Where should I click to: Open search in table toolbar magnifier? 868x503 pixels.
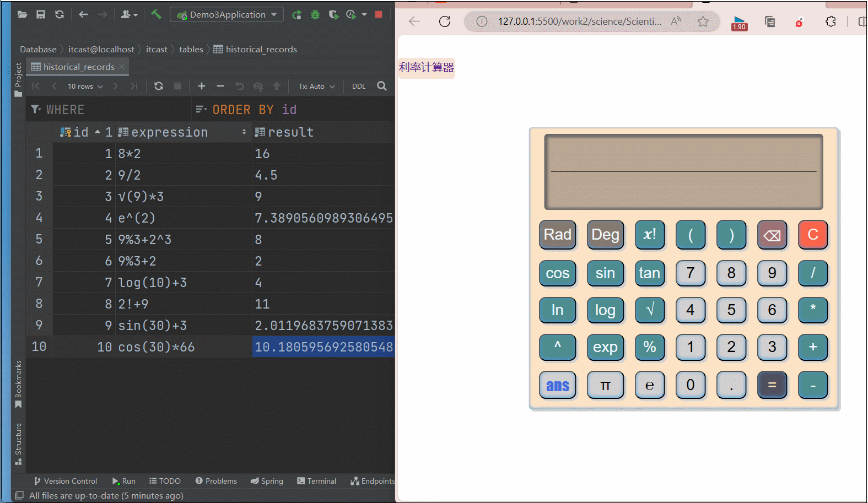(382, 86)
